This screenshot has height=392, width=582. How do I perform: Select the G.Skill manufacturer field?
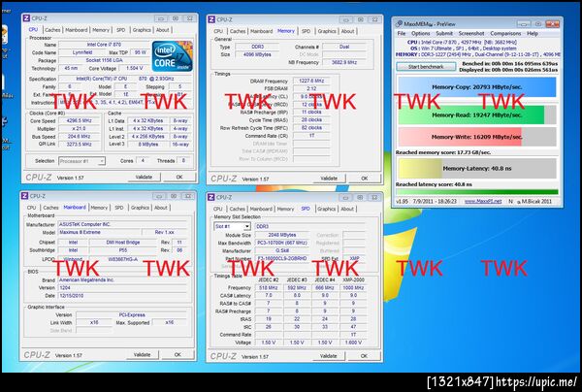point(282,250)
